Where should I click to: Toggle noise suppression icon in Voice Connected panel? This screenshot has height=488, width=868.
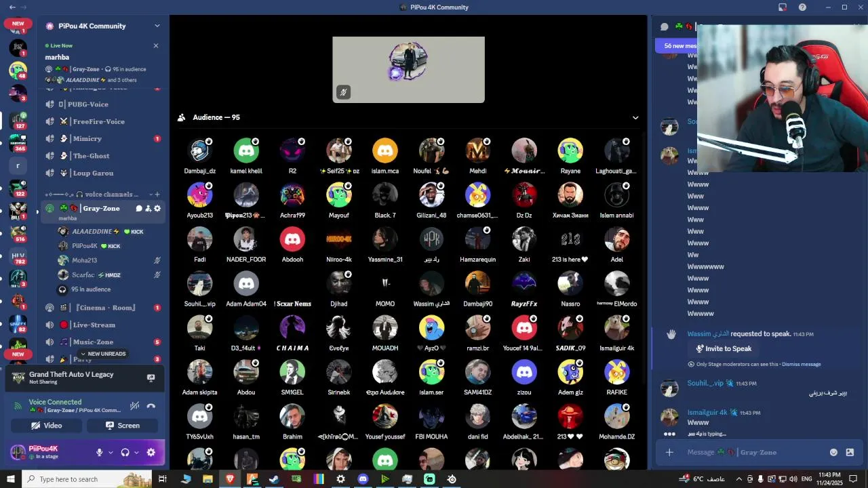[x=134, y=406]
